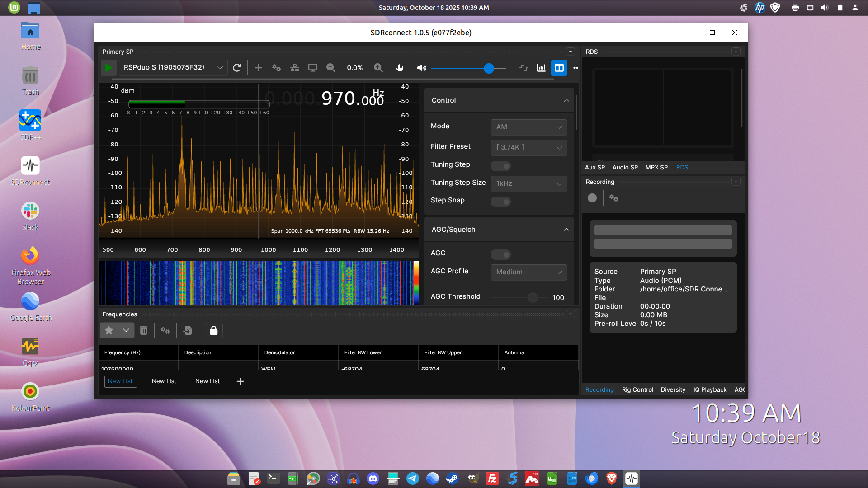The image size is (868, 488).
Task: Click the round record button
Action: 592,198
